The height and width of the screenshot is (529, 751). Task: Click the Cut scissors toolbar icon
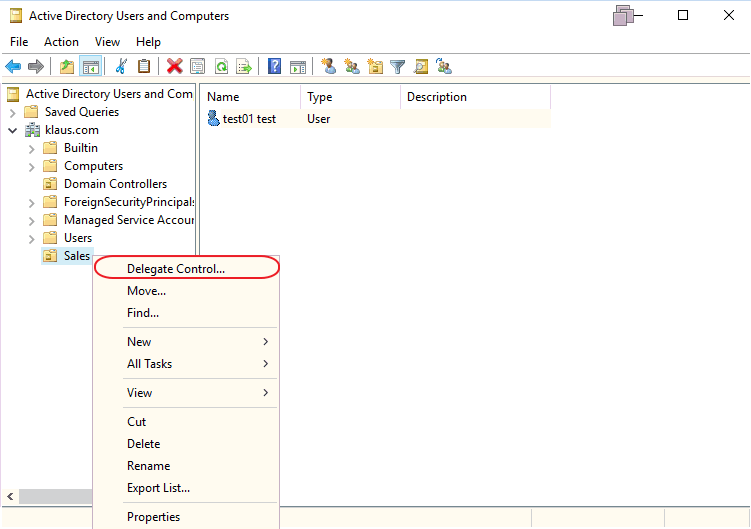(x=121, y=67)
